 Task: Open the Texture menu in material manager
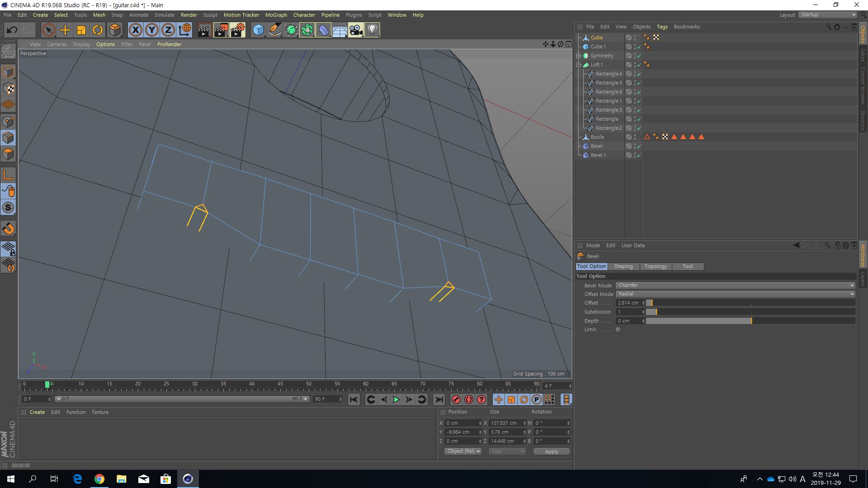click(100, 413)
